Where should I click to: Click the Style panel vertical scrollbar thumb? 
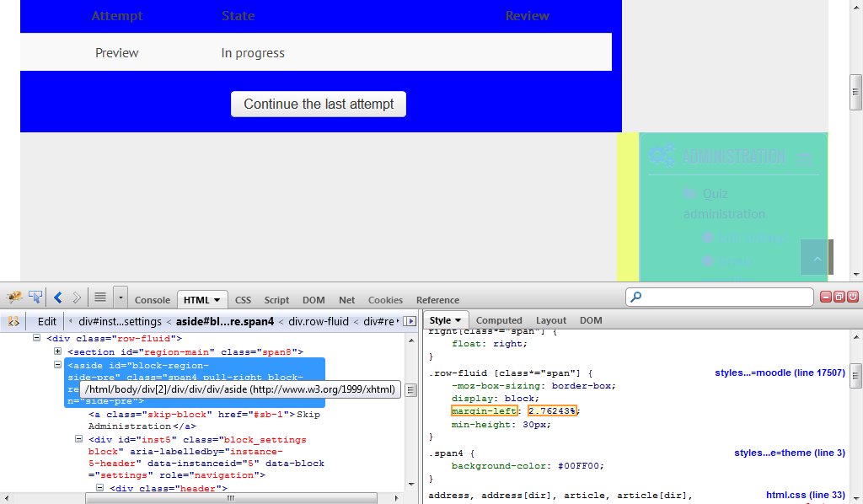pyautogui.click(x=856, y=377)
